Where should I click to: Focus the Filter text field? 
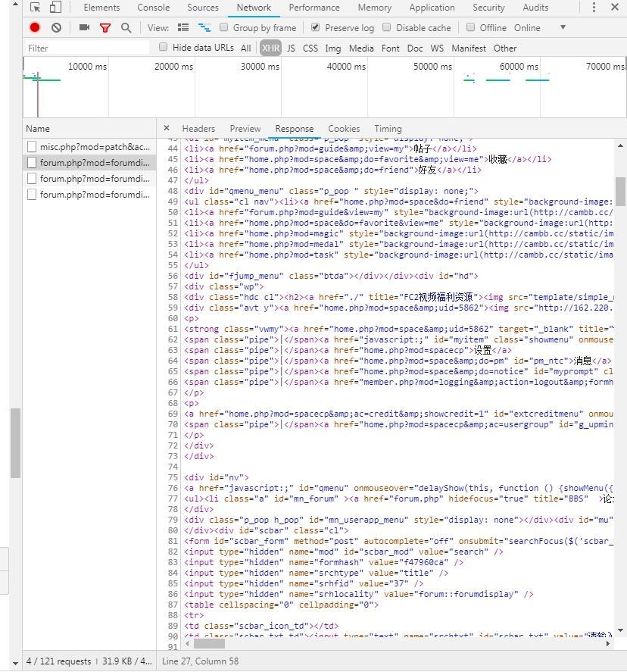tap(87, 48)
